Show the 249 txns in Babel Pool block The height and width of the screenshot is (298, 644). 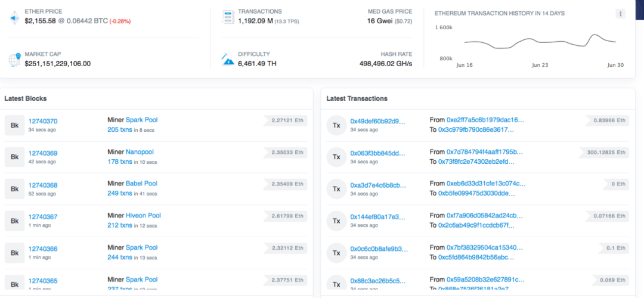(x=120, y=194)
